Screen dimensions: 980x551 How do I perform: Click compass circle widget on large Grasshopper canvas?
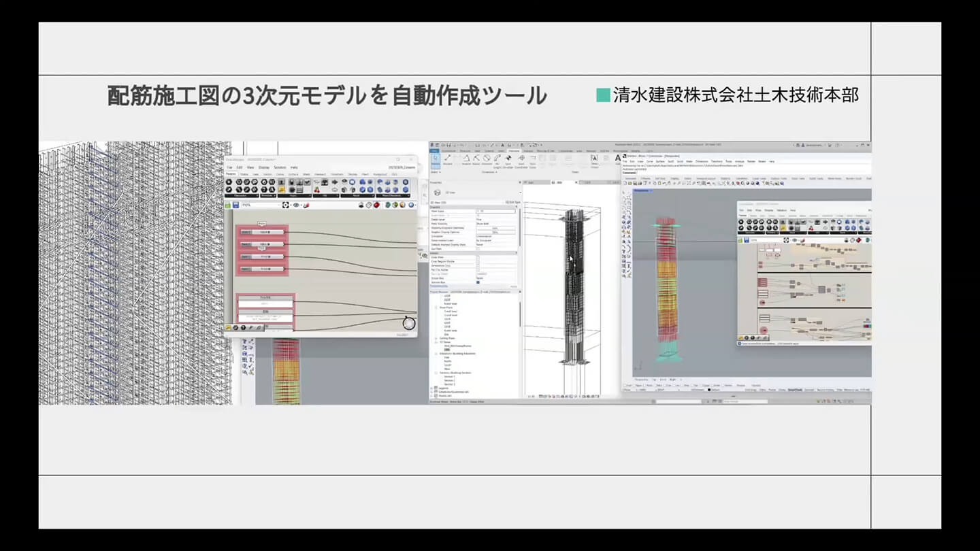[409, 323]
